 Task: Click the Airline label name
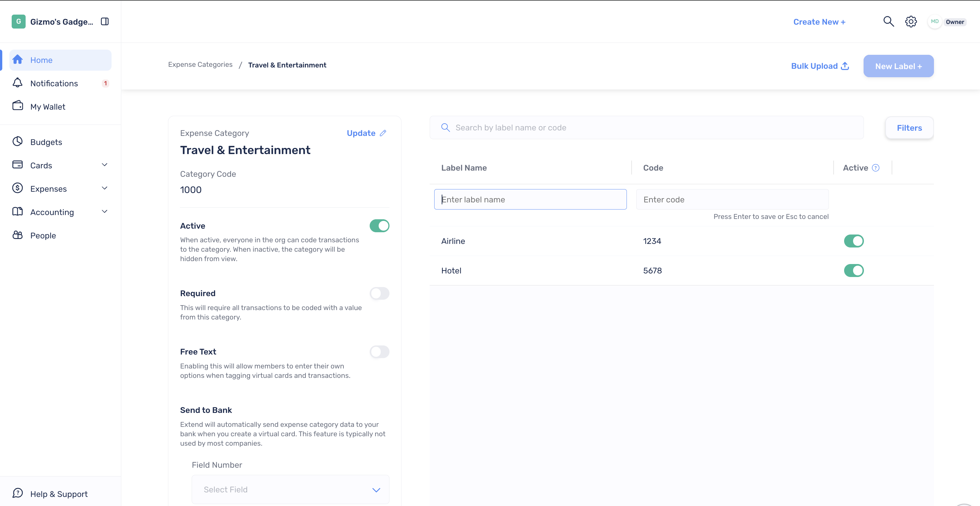pyautogui.click(x=453, y=241)
